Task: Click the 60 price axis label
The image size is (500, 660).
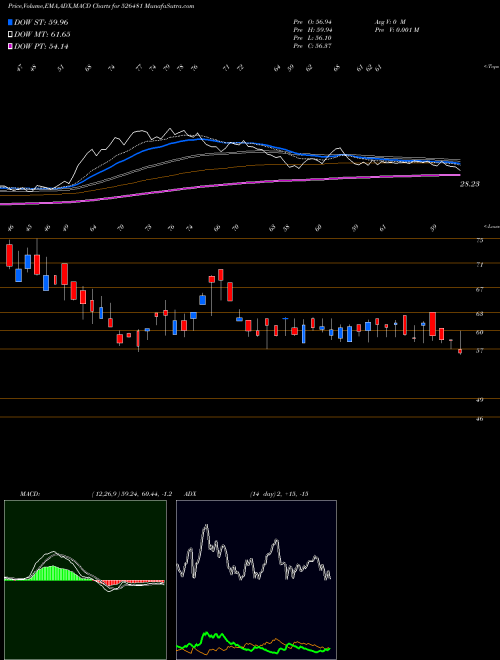Action: click(479, 333)
